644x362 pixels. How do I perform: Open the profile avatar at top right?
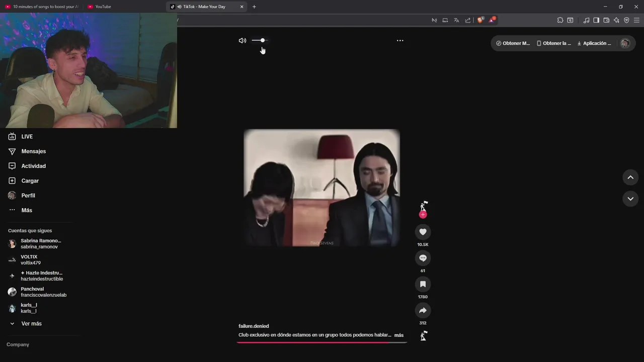pyautogui.click(x=625, y=43)
